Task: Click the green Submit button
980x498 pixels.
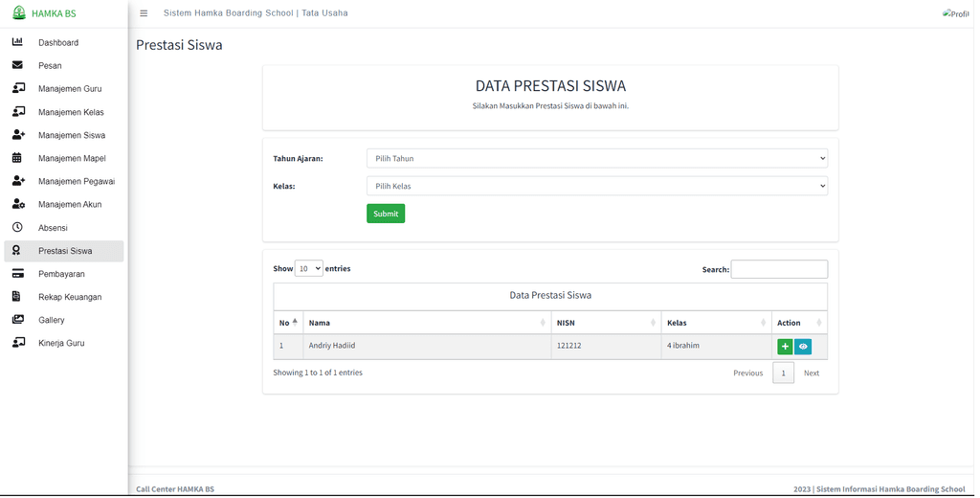Action: [386, 214]
